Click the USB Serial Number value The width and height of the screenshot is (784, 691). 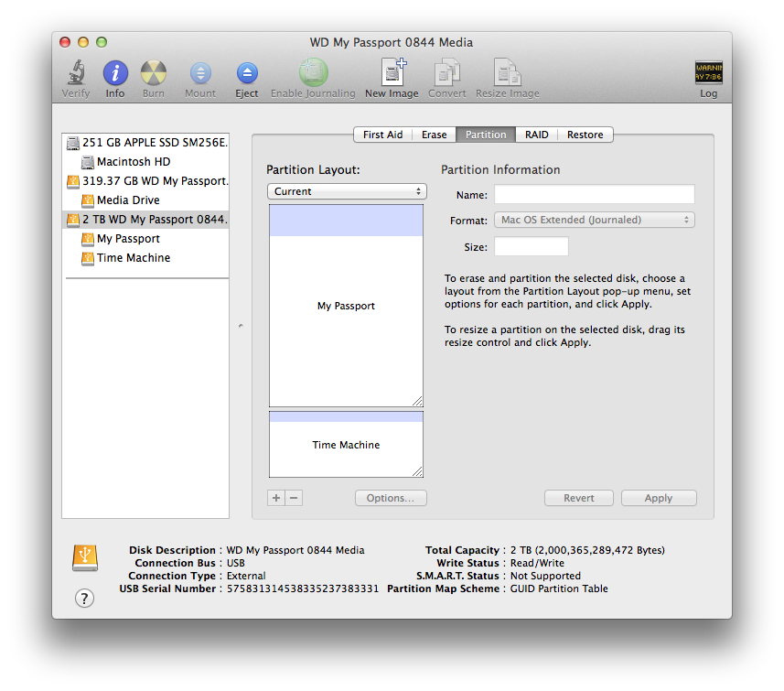pyautogui.click(x=303, y=588)
